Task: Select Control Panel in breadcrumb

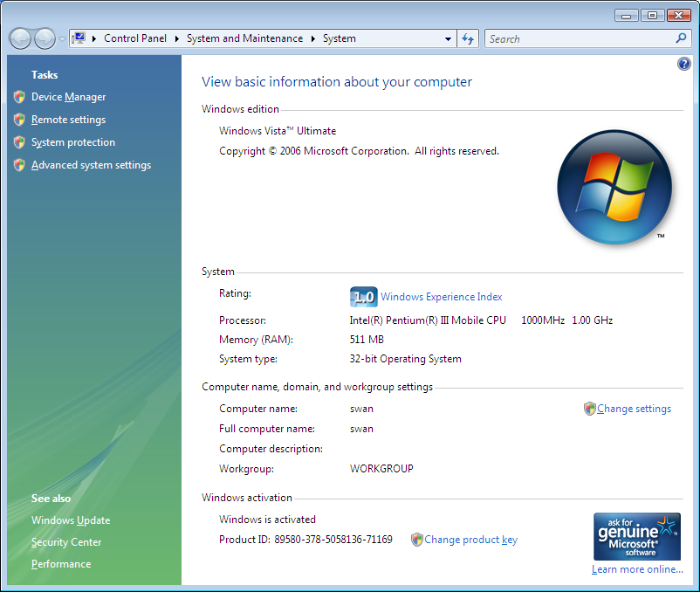Action: pos(135,38)
